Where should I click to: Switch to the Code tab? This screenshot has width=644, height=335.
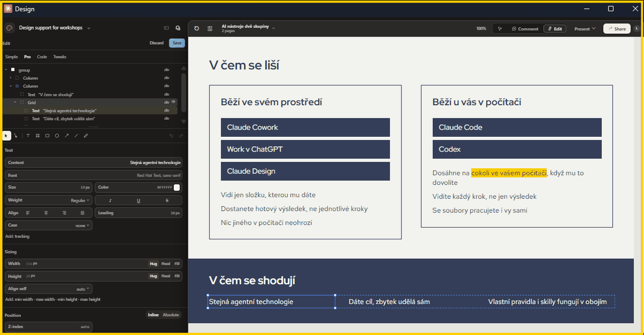[42, 57]
